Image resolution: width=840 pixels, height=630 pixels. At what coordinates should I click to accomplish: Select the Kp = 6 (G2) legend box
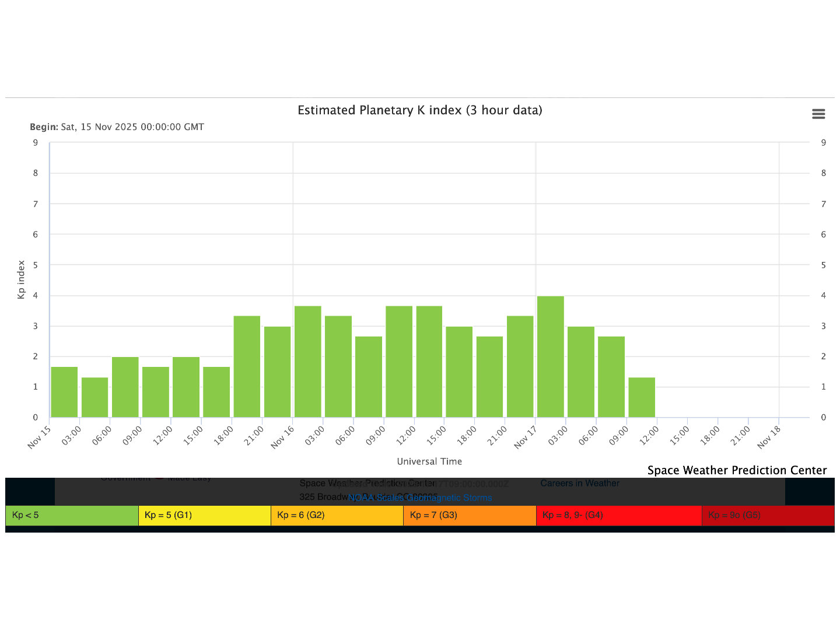337,515
